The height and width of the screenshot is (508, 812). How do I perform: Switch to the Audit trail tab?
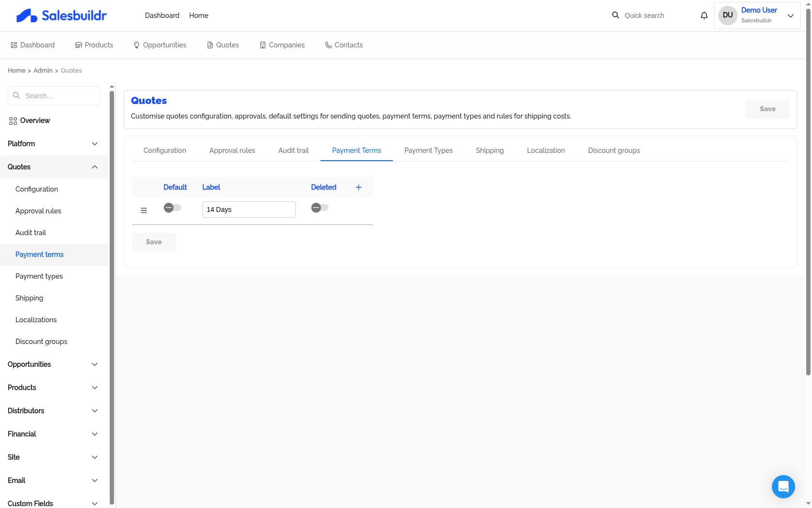pos(293,150)
